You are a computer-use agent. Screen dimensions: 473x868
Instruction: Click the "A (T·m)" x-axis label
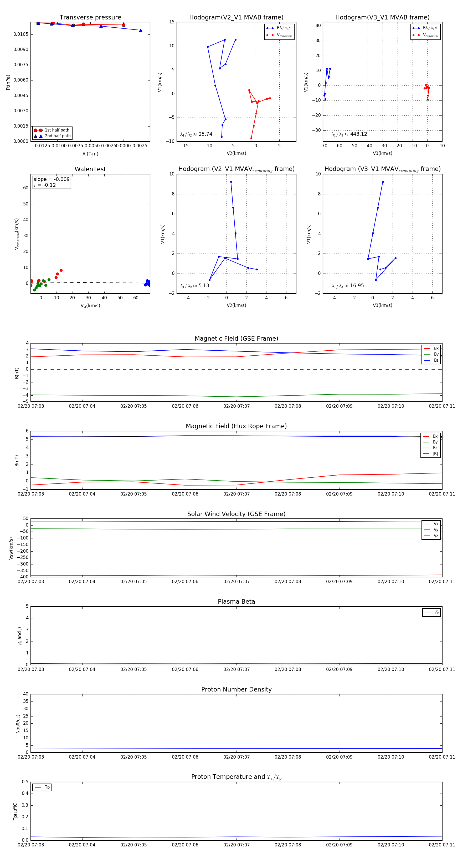(x=90, y=154)
